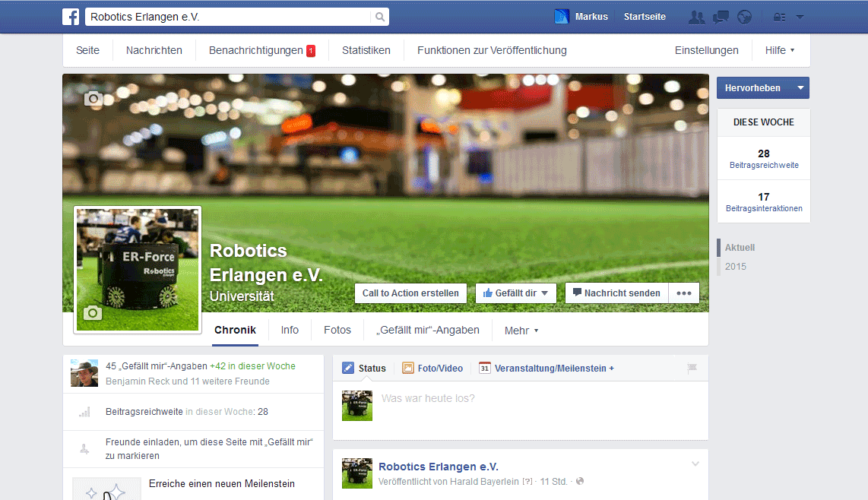The width and height of the screenshot is (868, 500).
Task: Click Benjamin Reck avatar thumbnail
Action: pos(84,372)
